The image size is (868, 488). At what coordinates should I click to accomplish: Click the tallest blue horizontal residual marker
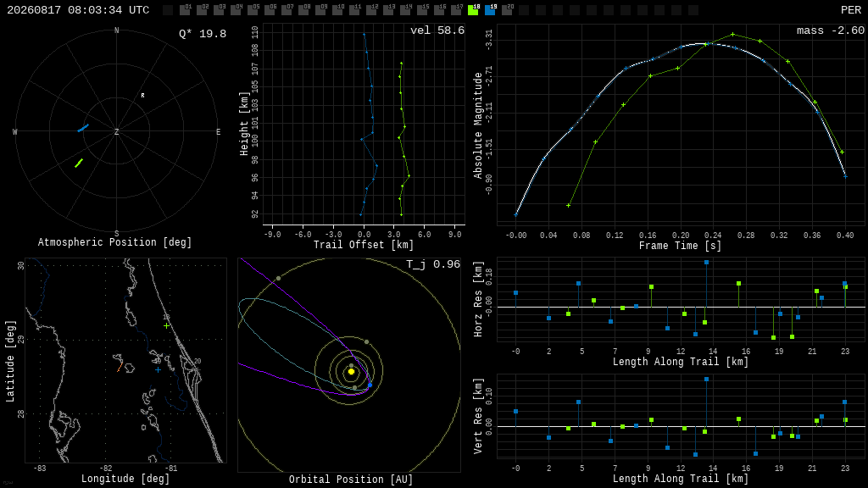706,263
